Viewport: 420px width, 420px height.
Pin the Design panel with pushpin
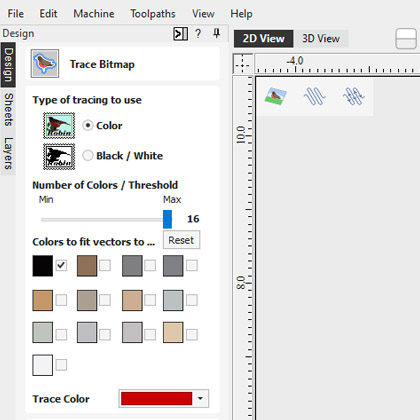[x=217, y=33]
